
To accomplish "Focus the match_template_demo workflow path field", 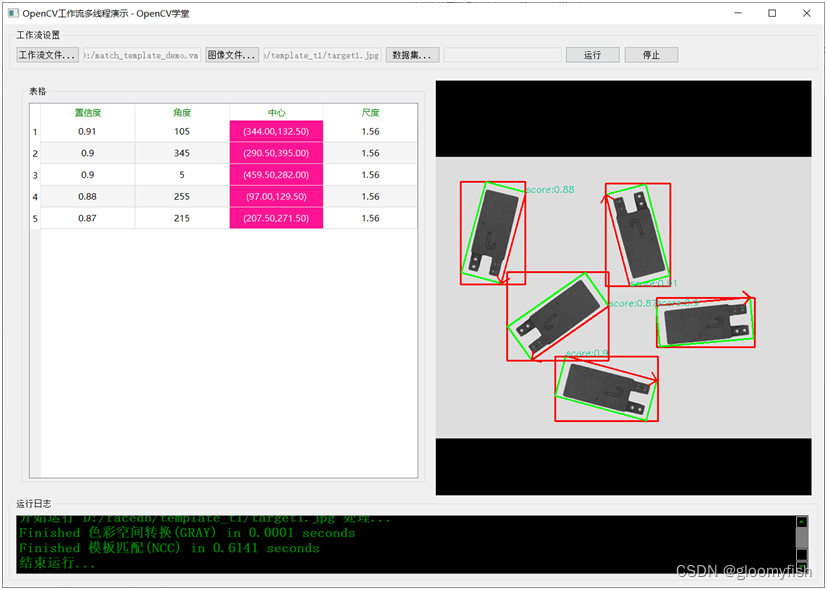I will click(142, 55).
